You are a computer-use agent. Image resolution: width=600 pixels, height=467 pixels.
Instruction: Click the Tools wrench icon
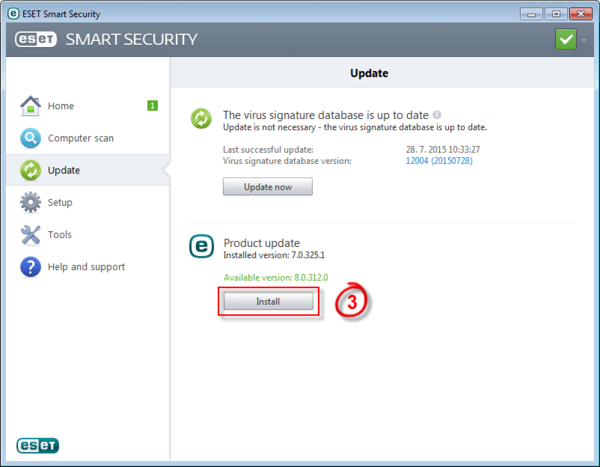pyautogui.click(x=31, y=234)
